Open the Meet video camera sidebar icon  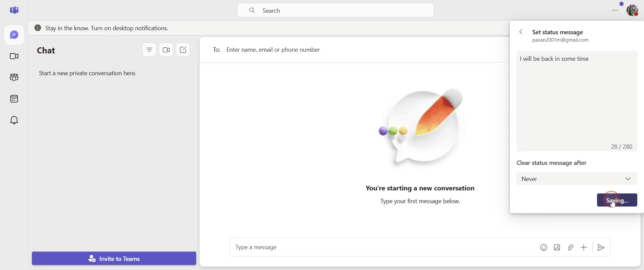tap(14, 56)
